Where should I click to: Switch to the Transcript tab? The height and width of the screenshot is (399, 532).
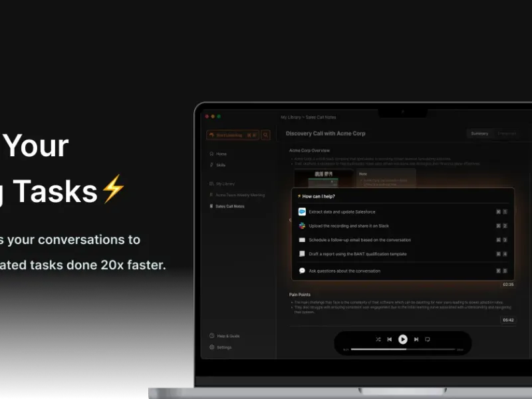[x=507, y=133]
